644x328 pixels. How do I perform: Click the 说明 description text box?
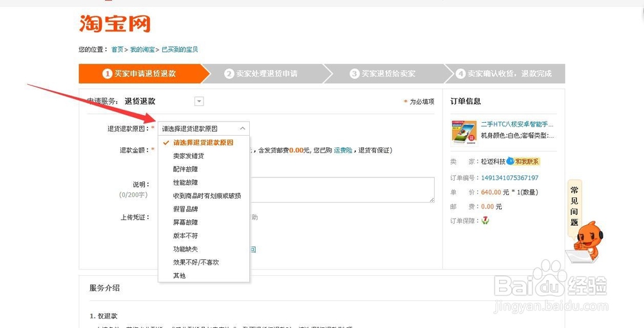pyautogui.click(x=341, y=190)
